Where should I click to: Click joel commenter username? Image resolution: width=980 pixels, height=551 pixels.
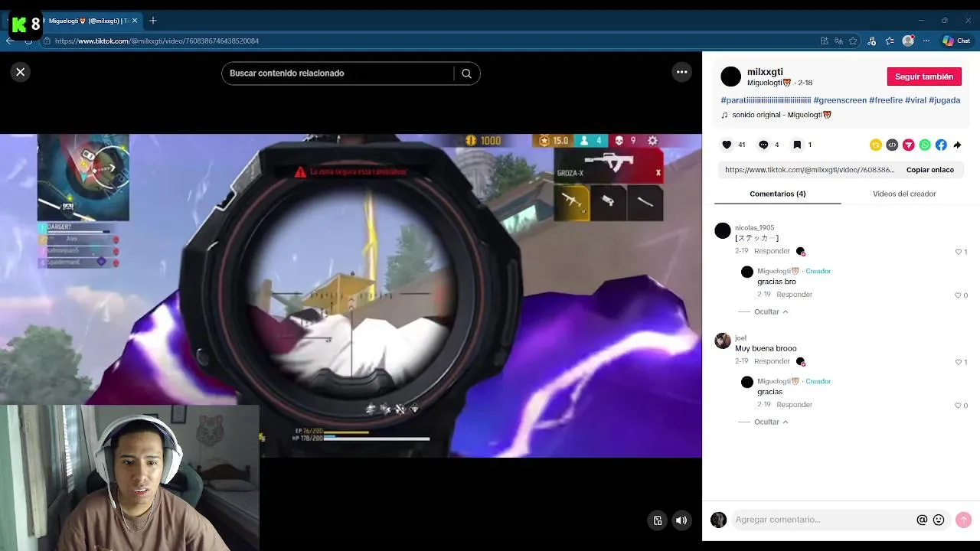(740, 337)
